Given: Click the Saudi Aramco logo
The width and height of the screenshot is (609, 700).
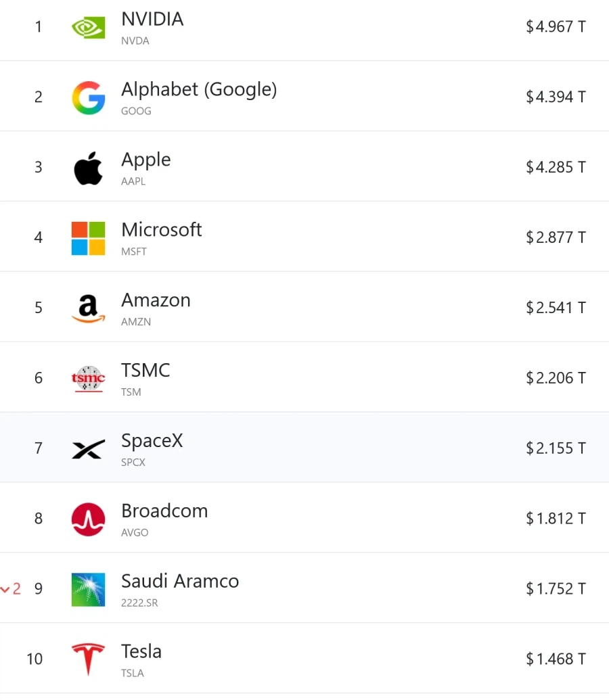Looking at the screenshot, I should (x=88, y=589).
